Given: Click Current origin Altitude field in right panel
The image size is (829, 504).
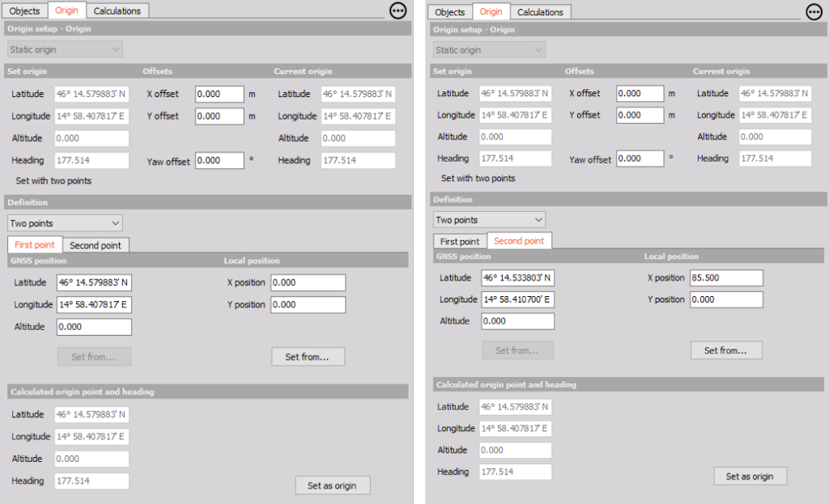Looking at the screenshot, I should tap(775, 137).
